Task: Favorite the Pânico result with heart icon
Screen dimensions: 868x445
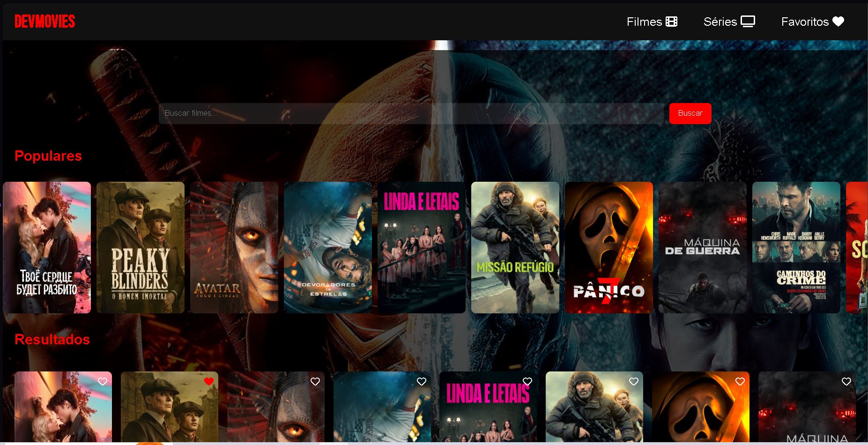Action: tap(740, 381)
